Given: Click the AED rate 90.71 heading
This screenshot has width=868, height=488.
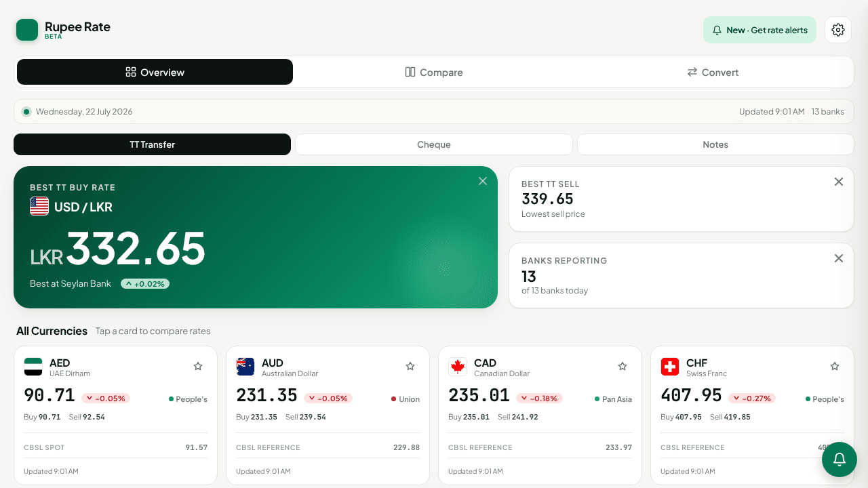Looking at the screenshot, I should click(50, 395).
